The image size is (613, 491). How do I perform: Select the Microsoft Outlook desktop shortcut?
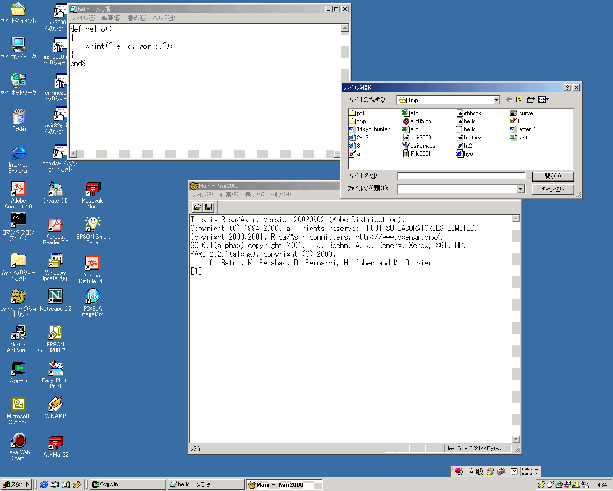(x=18, y=410)
